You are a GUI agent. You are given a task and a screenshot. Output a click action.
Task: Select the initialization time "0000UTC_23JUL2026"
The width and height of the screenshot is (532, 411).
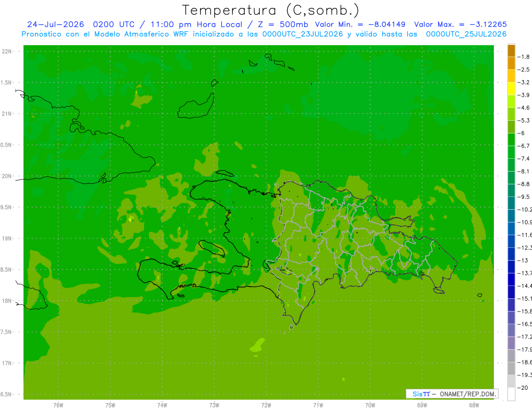pyautogui.click(x=303, y=34)
